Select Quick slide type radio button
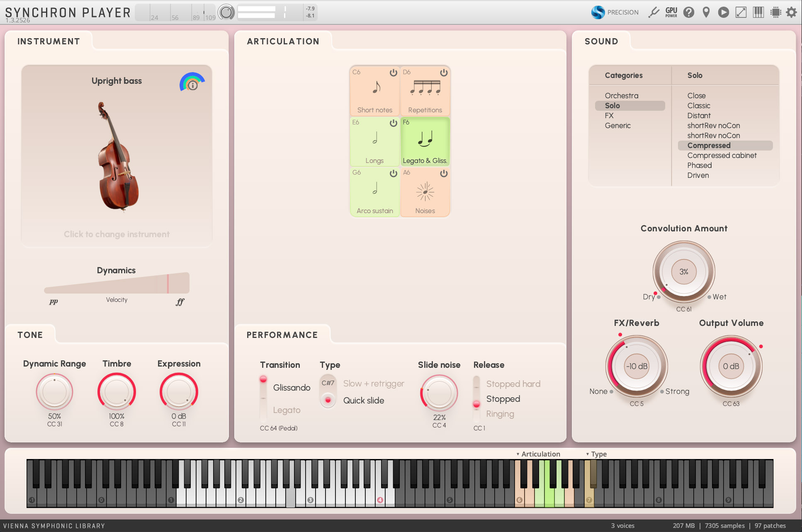Screen dimensions: 802x532 328,400
